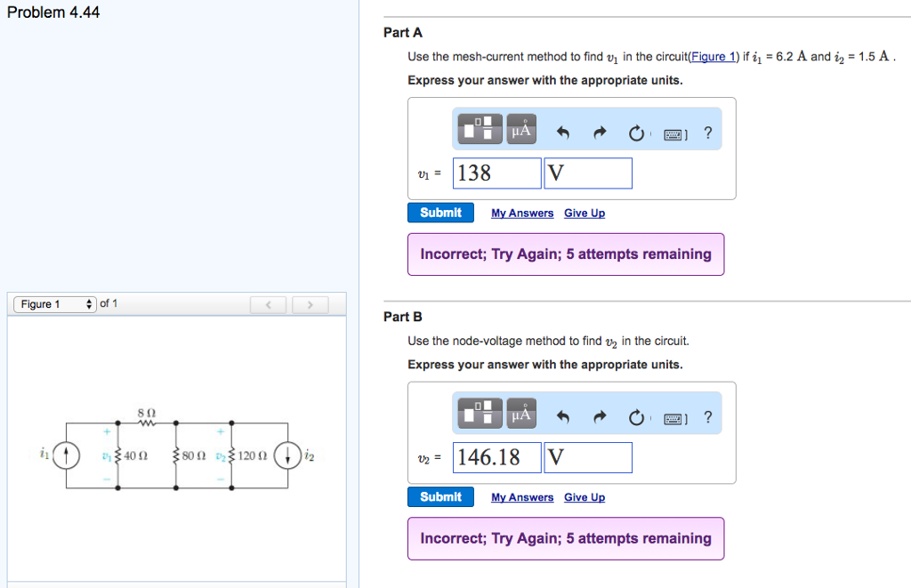Viewport: 911px width, 588px height.
Task: Open the Figure 1 link in problem text
Action: (714, 56)
